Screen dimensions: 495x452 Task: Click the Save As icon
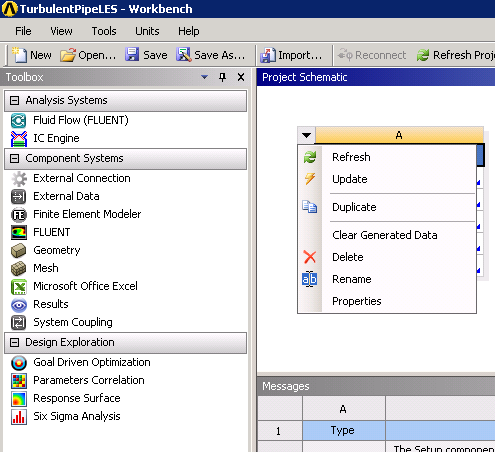184,55
